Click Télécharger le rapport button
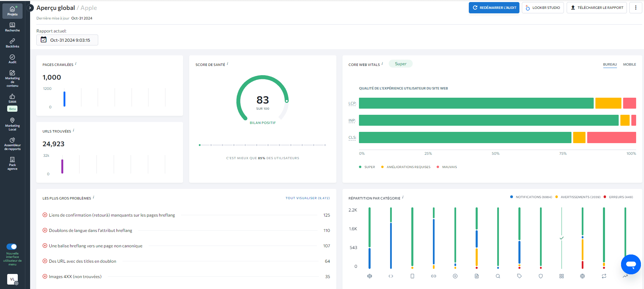644x289 pixels. 597,8
